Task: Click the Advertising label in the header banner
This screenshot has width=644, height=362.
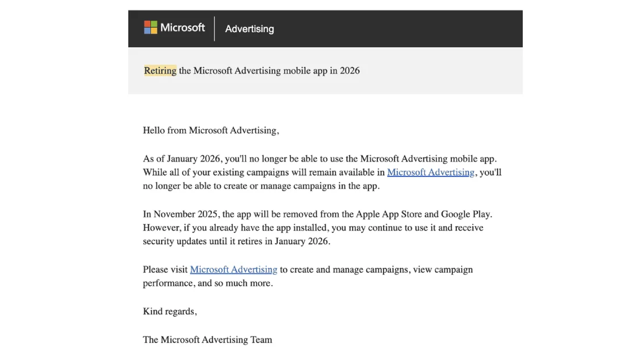Action: [249, 29]
